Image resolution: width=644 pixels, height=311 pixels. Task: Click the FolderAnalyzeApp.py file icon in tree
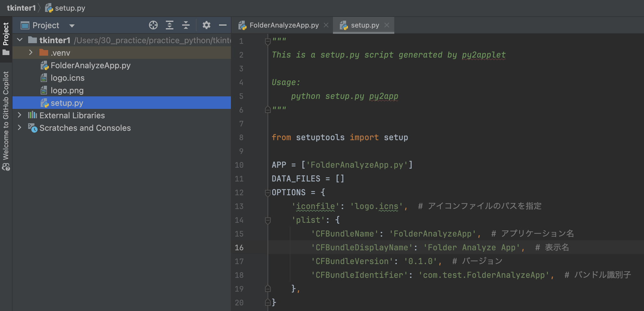[44, 65]
